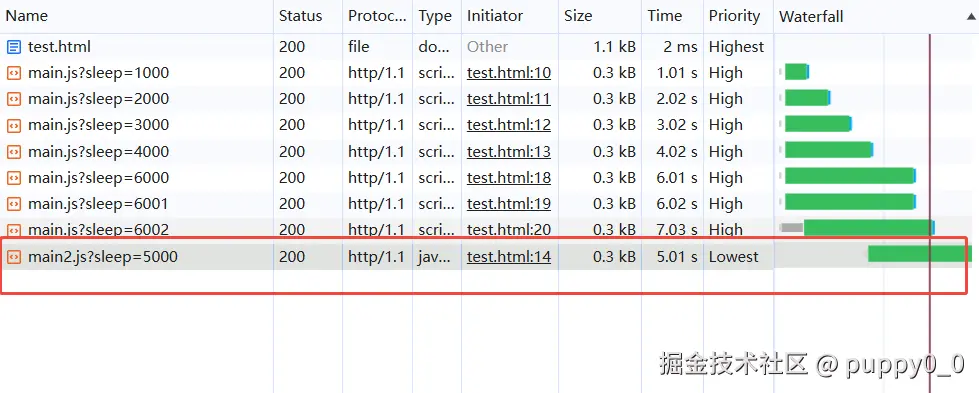The image size is (979, 393).
Task: Click the 1.01 s time value
Action: coord(677,73)
